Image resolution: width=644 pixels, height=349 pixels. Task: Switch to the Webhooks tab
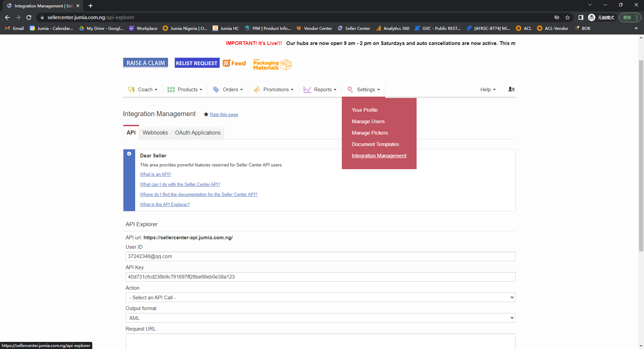pyautogui.click(x=155, y=133)
